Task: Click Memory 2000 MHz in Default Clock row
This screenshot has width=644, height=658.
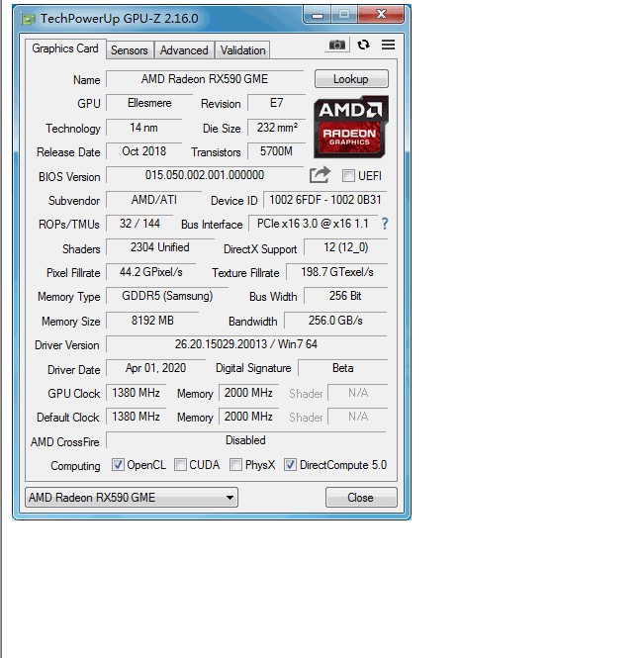Action: (248, 417)
